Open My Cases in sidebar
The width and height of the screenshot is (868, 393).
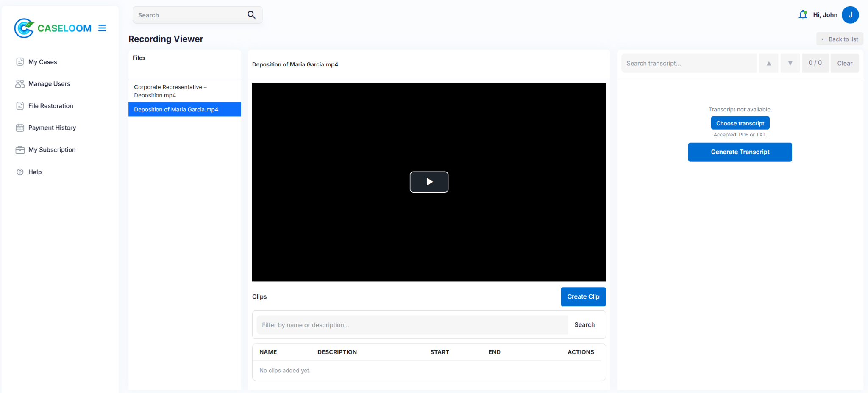coord(42,62)
